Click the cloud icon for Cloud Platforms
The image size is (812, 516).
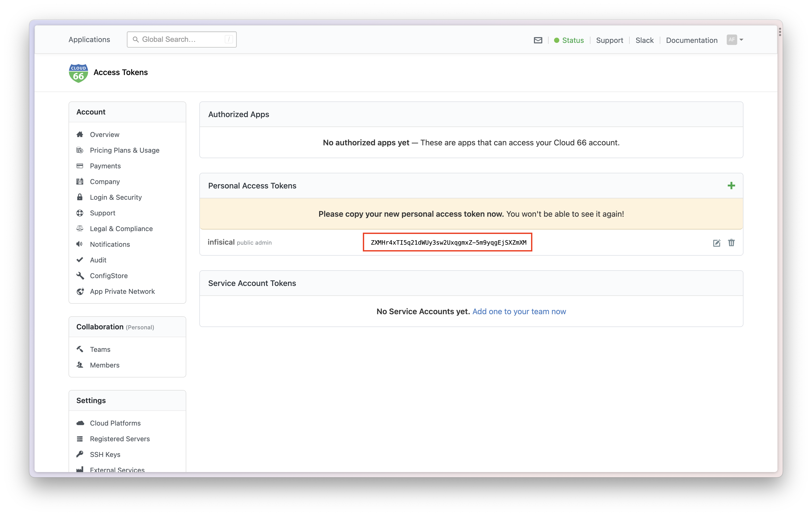click(80, 423)
